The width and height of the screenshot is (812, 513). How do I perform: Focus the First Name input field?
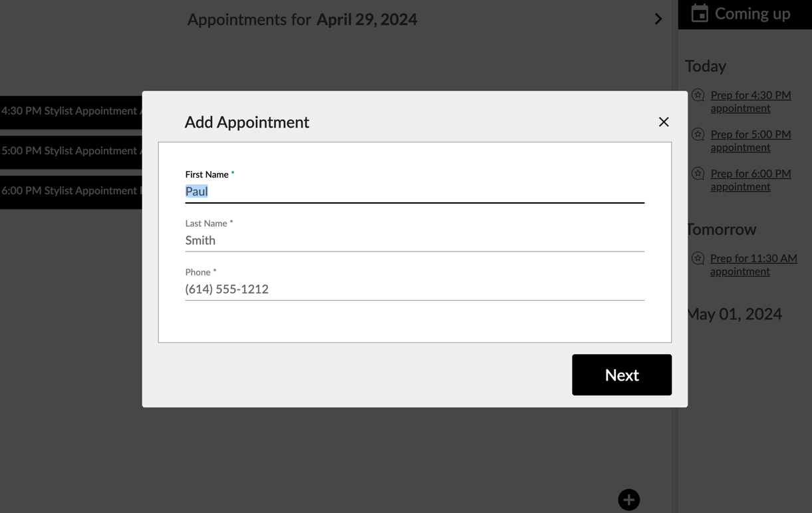click(414, 192)
